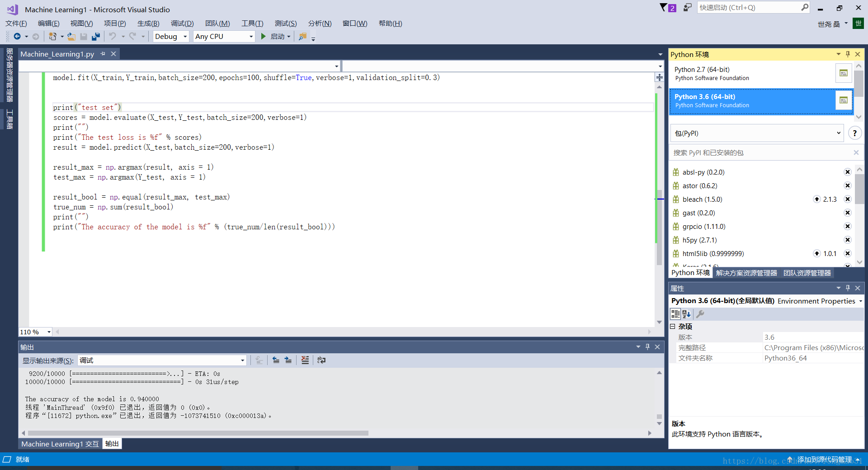This screenshot has width=868, height=470.
Task: Switch to 解决方案资源管理器 tab
Action: click(x=746, y=273)
